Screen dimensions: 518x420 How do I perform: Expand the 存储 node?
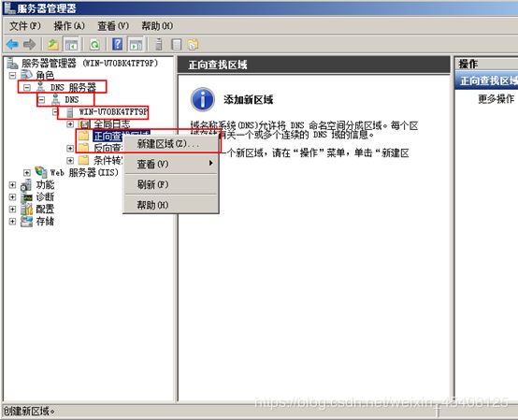pyautogui.click(x=12, y=222)
